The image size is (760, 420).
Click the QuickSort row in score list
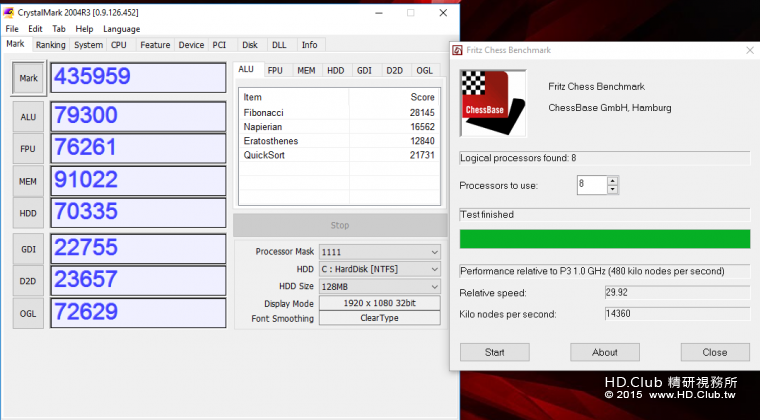(x=339, y=155)
